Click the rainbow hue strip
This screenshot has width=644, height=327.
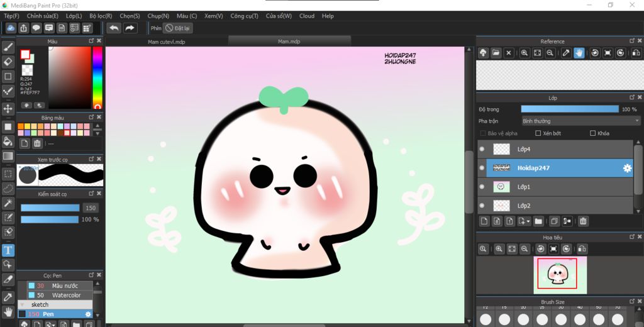pyautogui.click(x=97, y=77)
